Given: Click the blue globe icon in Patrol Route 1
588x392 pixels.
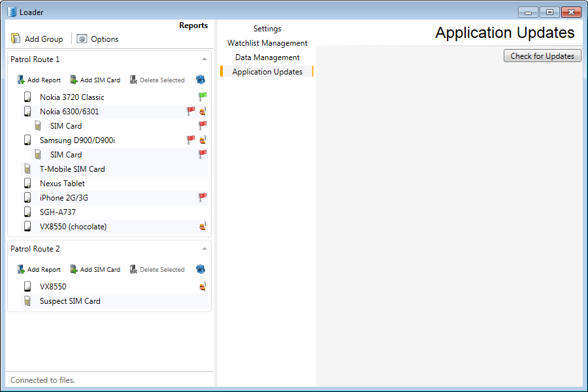Looking at the screenshot, I should click(201, 80).
